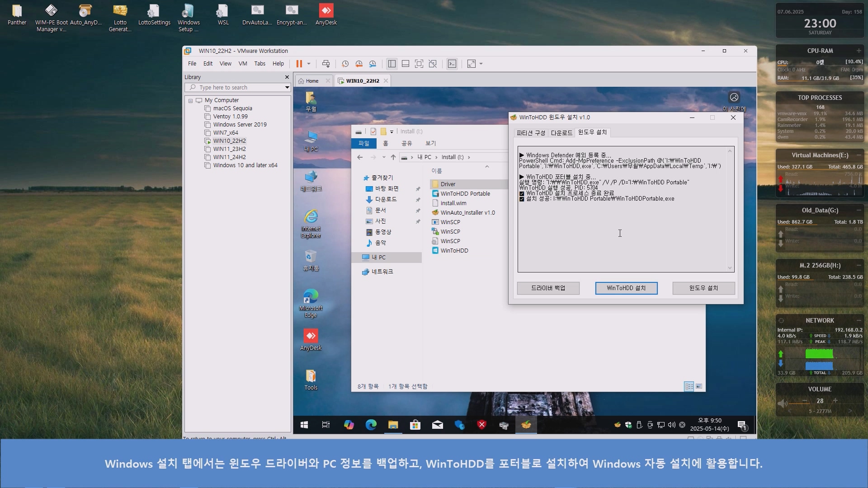Screen dimensions: 868x488
Task: Go up one folder in Explorer
Action: tap(393, 157)
